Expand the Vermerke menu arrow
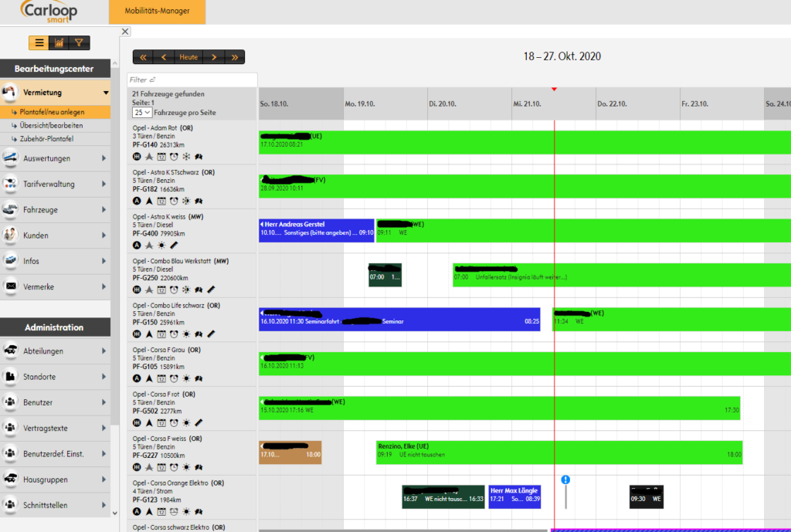791x532 pixels. [104, 287]
